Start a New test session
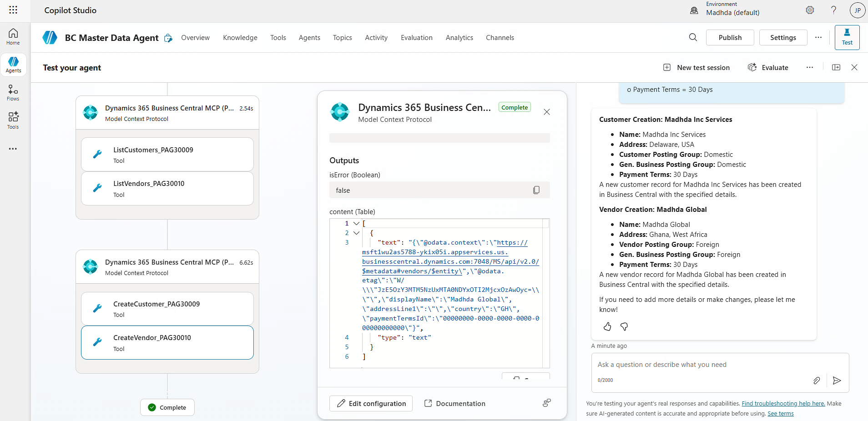Screen dimensions: 868x421 (696, 68)
